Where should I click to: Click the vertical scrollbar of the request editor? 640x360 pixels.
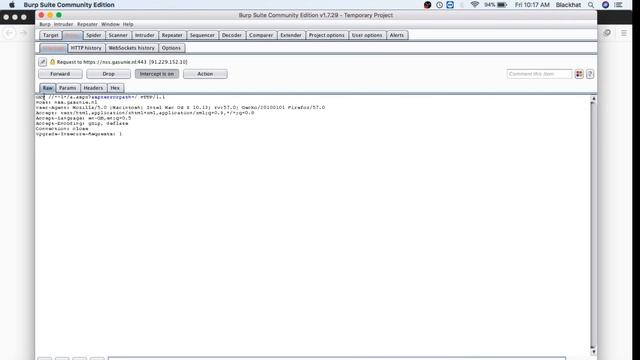point(593,225)
